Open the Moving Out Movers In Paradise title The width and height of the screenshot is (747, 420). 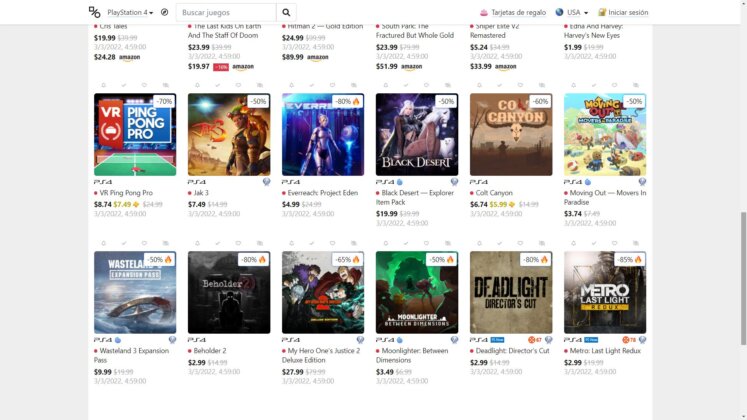605,198
